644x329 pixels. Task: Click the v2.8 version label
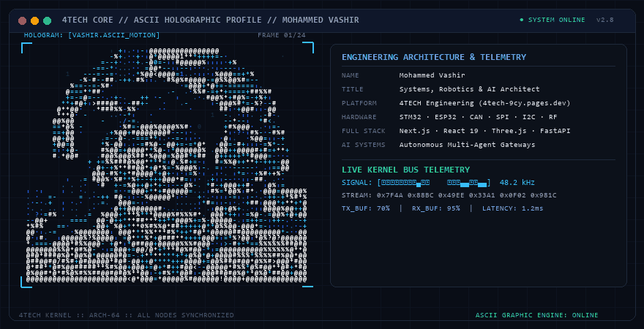point(605,20)
